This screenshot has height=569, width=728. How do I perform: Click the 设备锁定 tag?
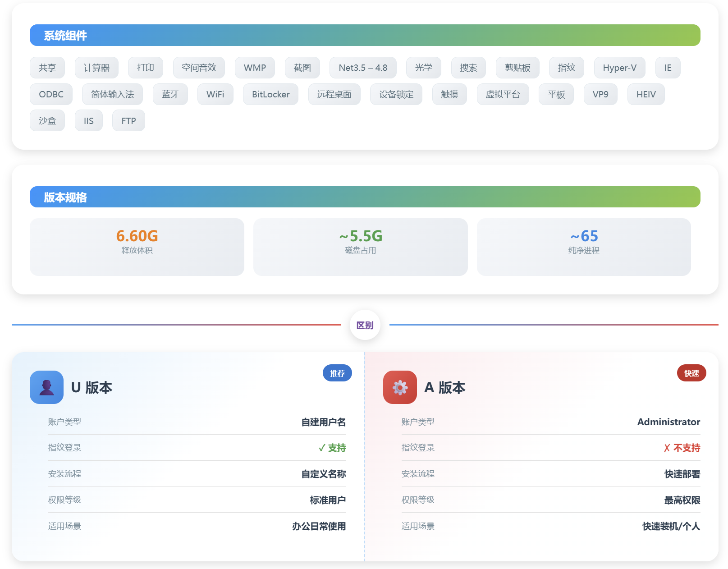[396, 94]
